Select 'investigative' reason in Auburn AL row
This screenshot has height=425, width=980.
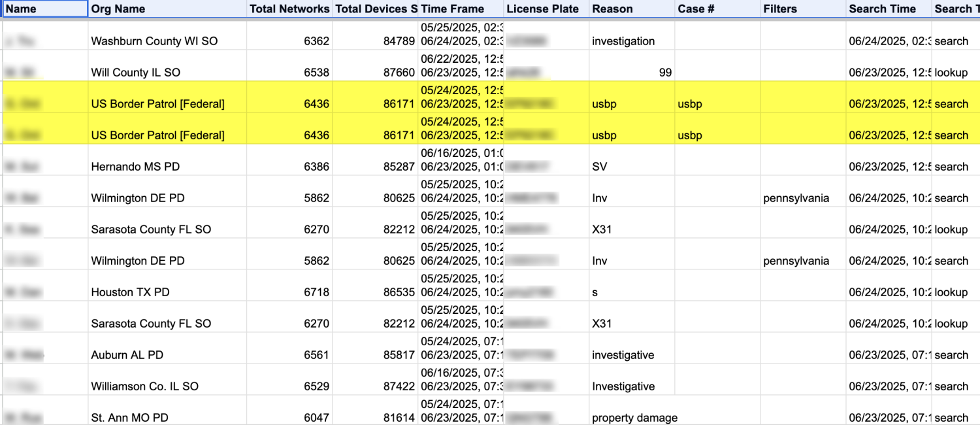pos(632,348)
